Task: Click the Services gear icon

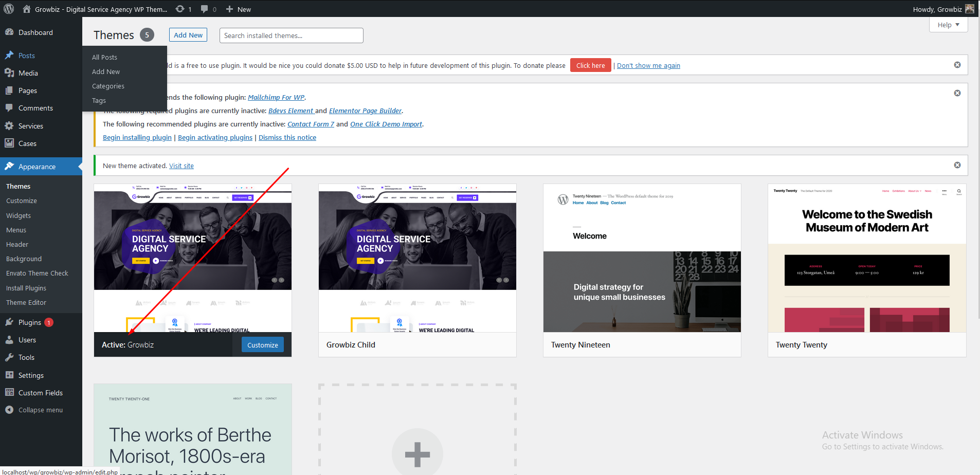Action: point(9,125)
